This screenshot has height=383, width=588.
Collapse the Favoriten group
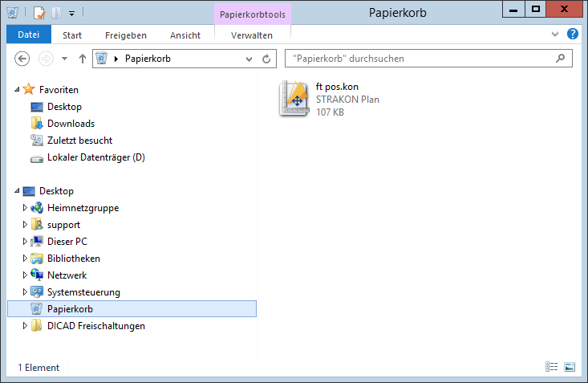17,89
